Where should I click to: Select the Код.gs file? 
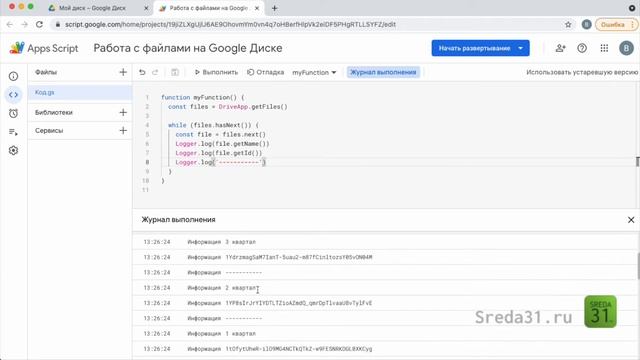(x=80, y=93)
